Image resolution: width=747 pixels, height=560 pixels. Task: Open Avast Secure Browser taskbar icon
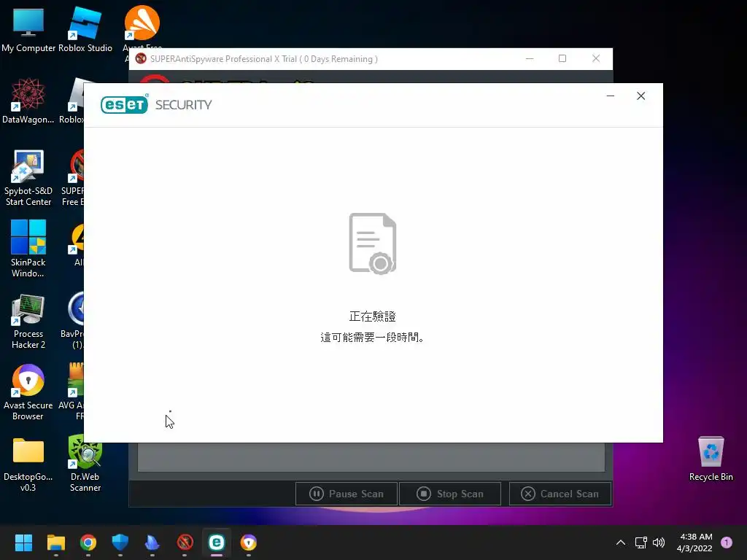[x=249, y=542]
